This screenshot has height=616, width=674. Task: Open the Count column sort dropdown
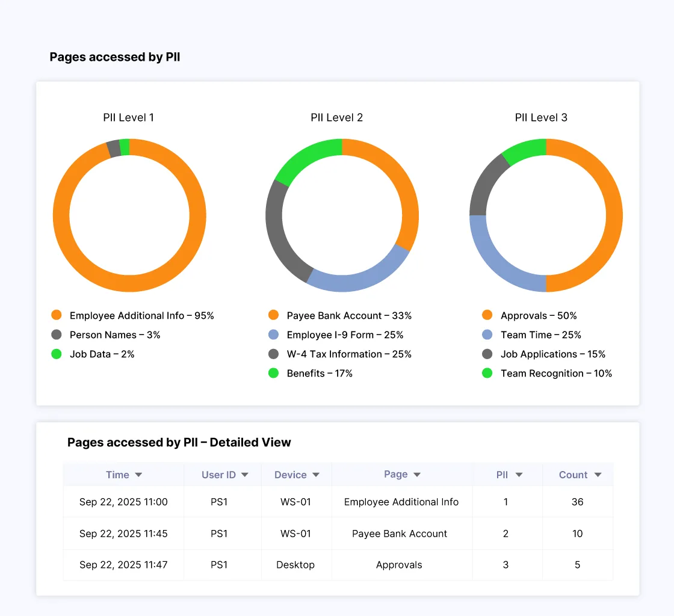coord(597,474)
